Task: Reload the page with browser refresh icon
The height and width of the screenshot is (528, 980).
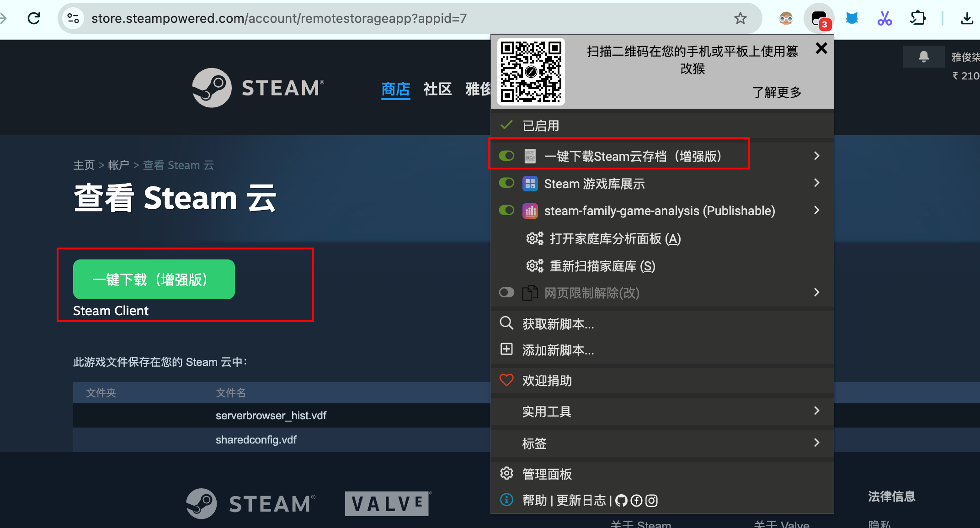Action: (34, 18)
